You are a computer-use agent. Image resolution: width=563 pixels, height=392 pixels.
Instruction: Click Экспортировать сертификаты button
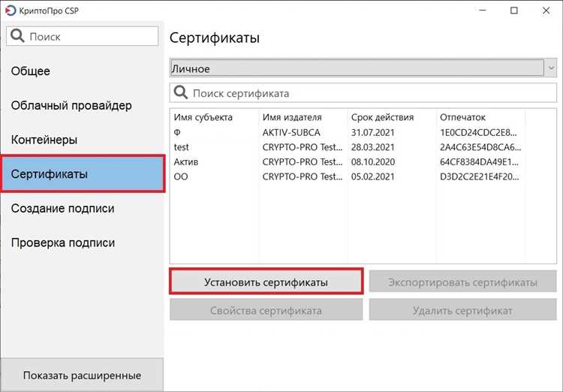pyautogui.click(x=462, y=282)
